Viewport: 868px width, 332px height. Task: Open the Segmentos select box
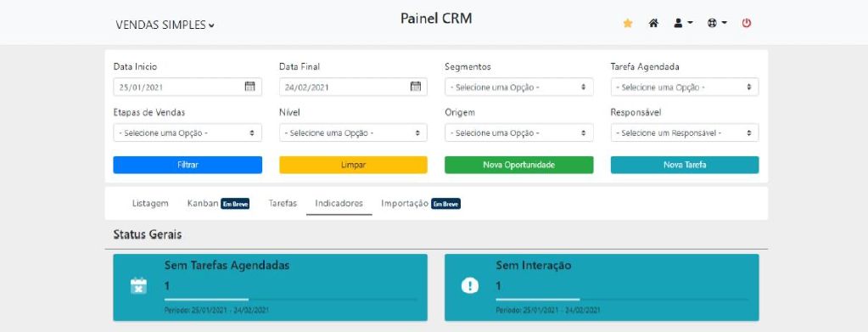(518, 87)
